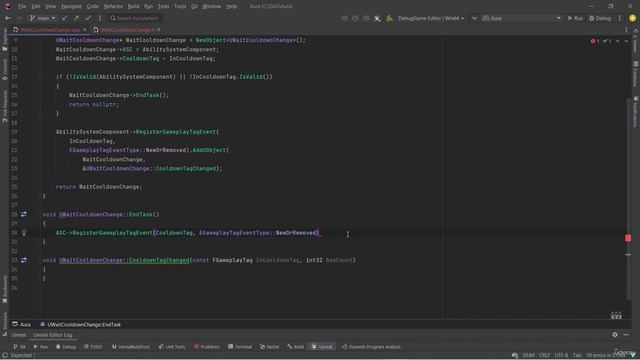
Task: Click the 30:84 cursor position in status bar
Action: [528, 355]
